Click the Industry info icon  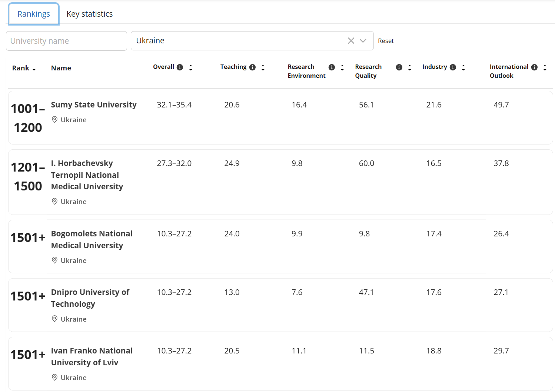click(453, 67)
